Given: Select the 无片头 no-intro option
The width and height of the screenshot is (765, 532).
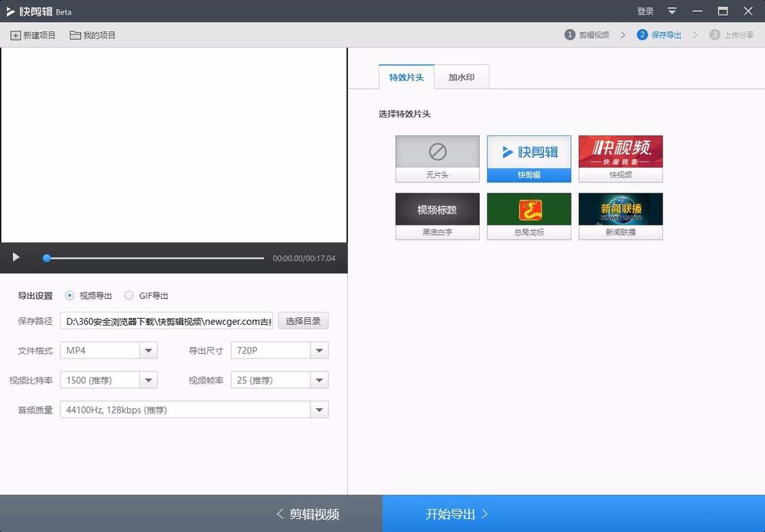Looking at the screenshot, I should 437,158.
